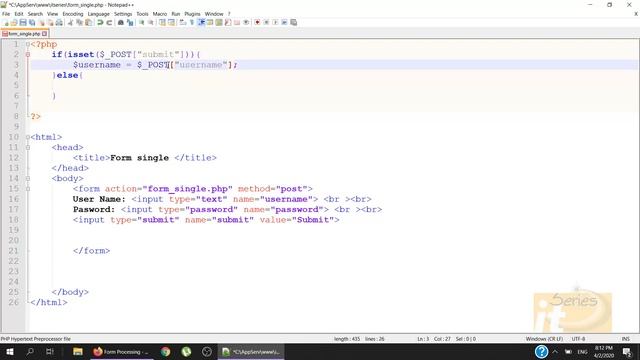Click "Ln : 3 Col : 27" status entry
This screenshot has width=640, height=360.
point(434,339)
